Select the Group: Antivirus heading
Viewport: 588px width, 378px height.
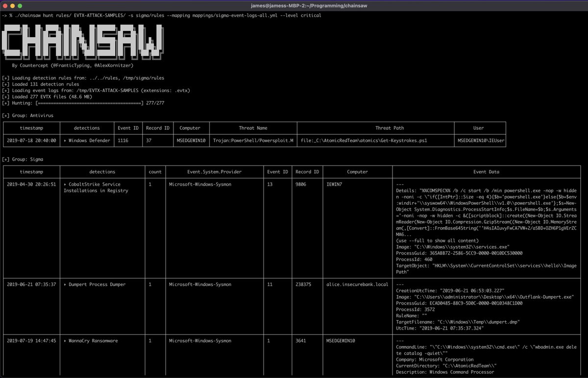pos(28,116)
